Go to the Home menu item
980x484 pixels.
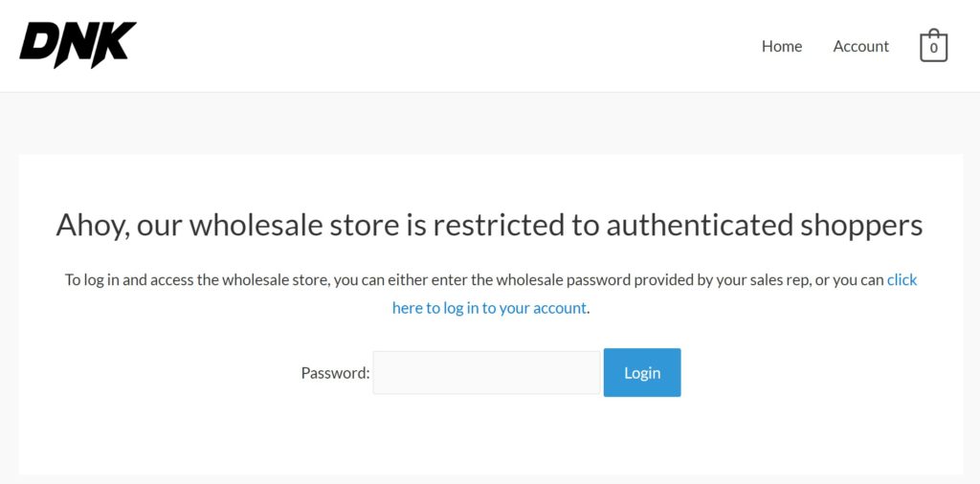tap(781, 46)
